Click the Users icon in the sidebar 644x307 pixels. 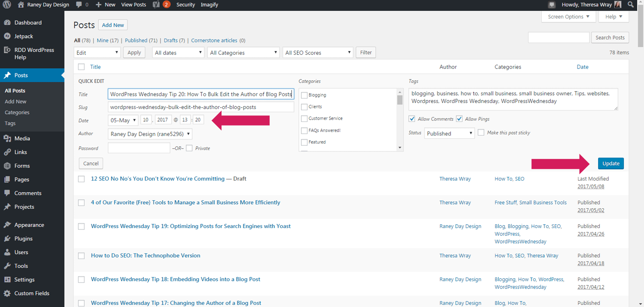pyautogui.click(x=7, y=253)
